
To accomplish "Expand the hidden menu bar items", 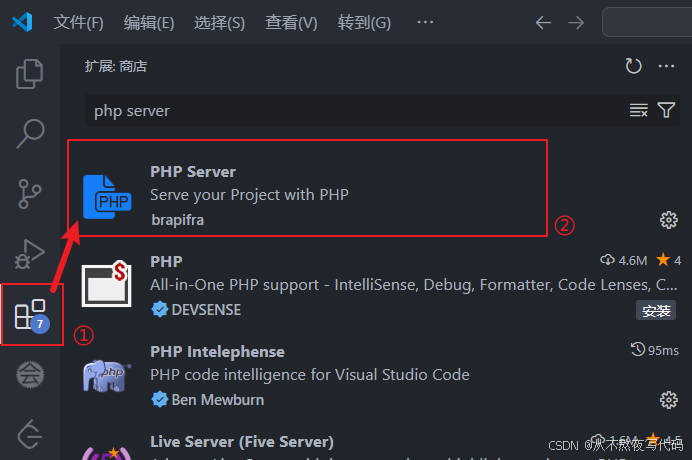I will 425,22.
